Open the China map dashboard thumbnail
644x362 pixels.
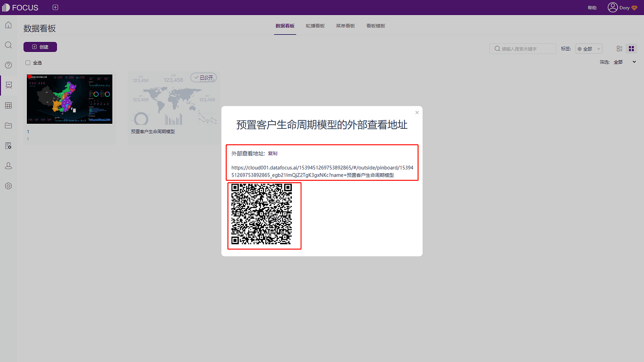click(70, 99)
